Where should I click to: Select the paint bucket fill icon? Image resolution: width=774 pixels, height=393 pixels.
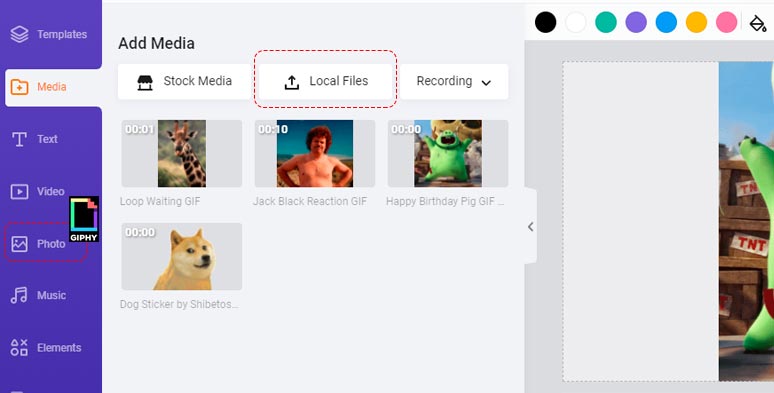pyautogui.click(x=757, y=23)
